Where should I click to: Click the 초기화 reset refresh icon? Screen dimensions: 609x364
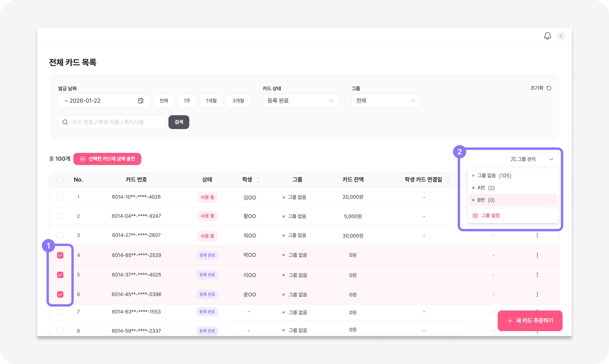tap(549, 88)
